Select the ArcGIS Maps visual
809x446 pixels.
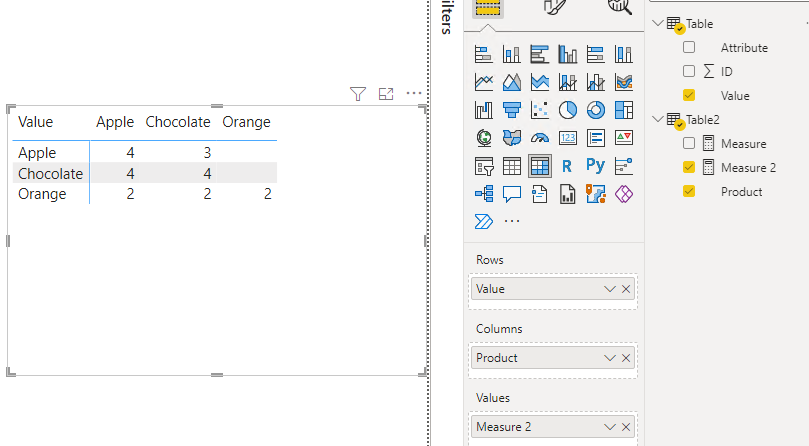[595, 194]
